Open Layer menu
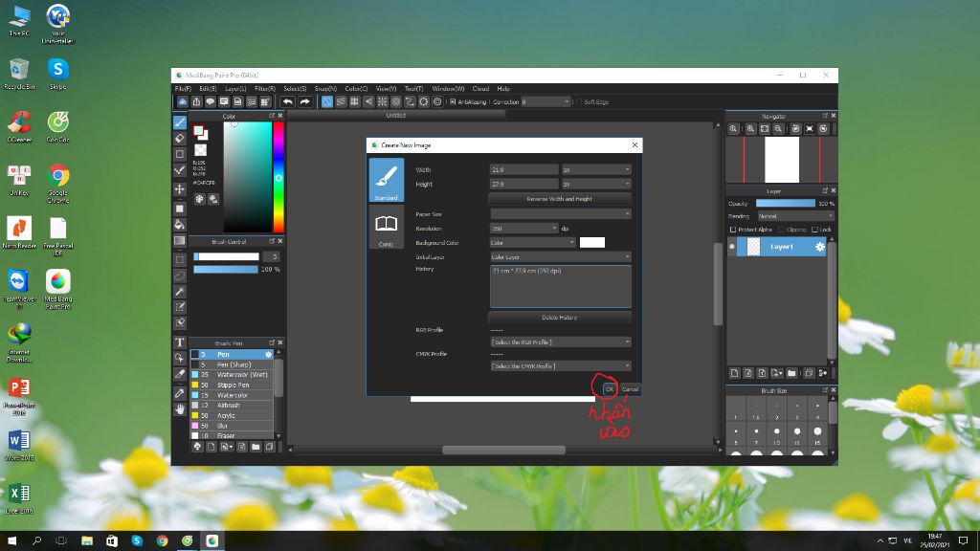Screen dimensions: 980x551 click(235, 89)
